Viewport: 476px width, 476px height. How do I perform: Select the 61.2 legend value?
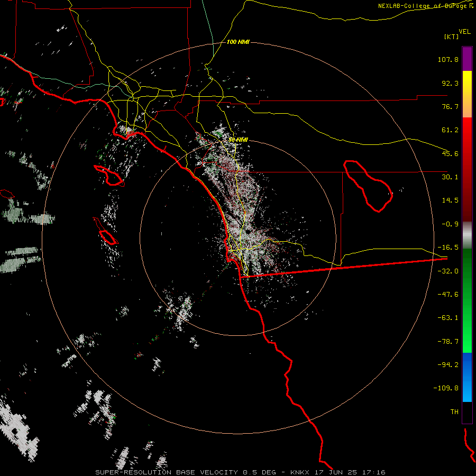coord(450,130)
